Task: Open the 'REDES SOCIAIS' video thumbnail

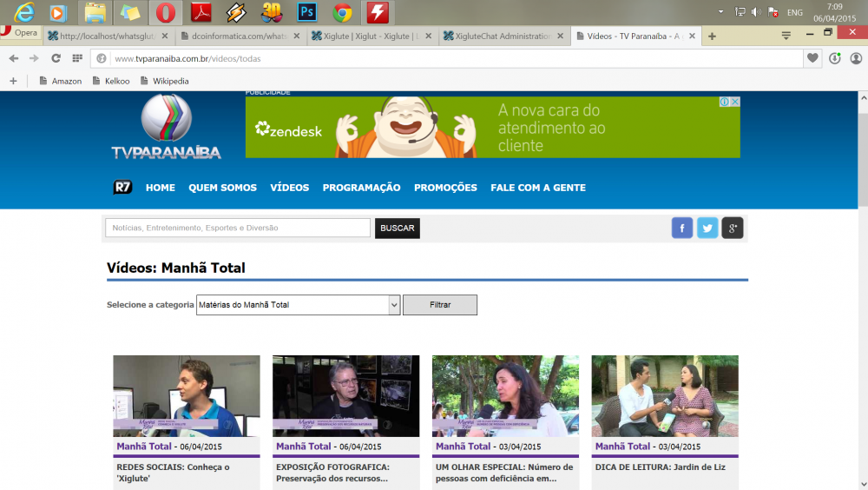Action: 187,395
